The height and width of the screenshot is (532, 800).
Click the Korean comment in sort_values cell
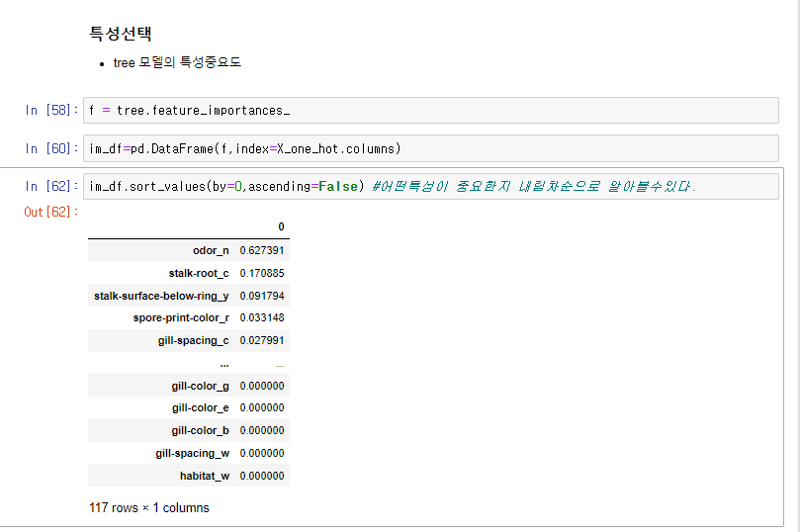(533, 186)
